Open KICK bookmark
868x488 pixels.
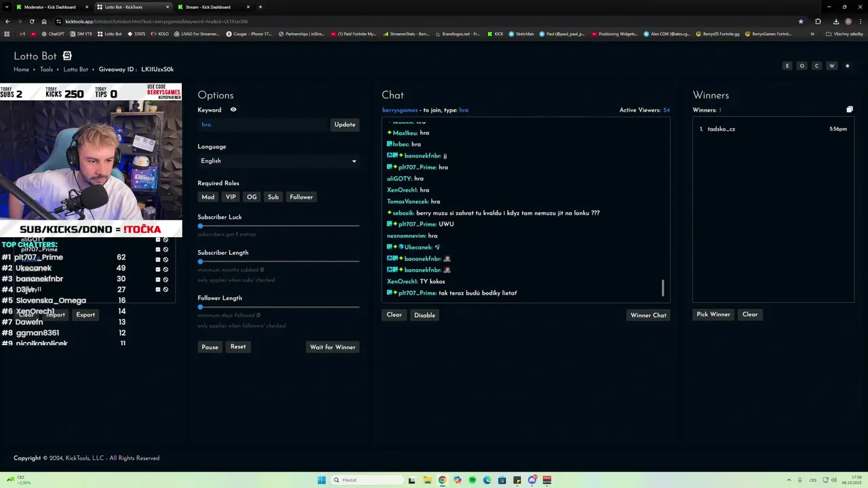point(496,34)
